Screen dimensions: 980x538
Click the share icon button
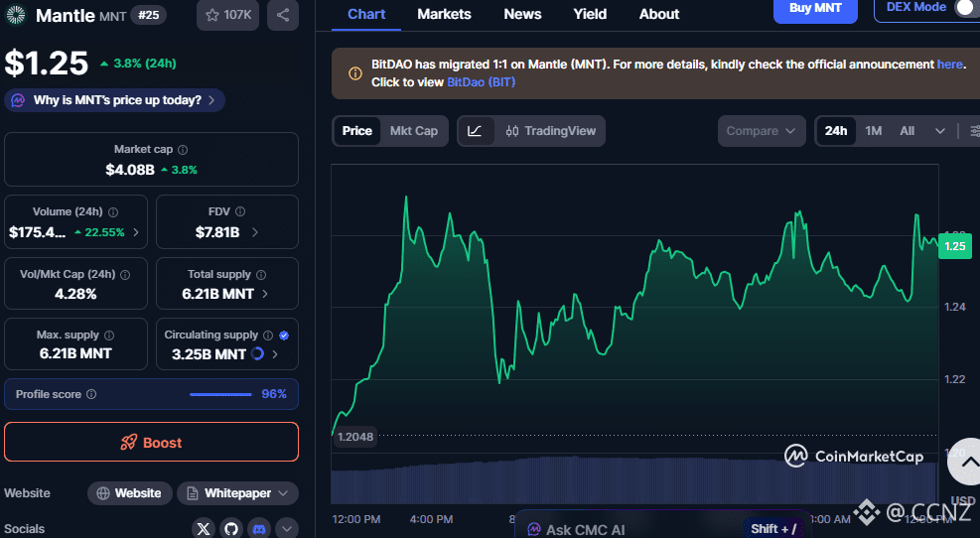283,15
